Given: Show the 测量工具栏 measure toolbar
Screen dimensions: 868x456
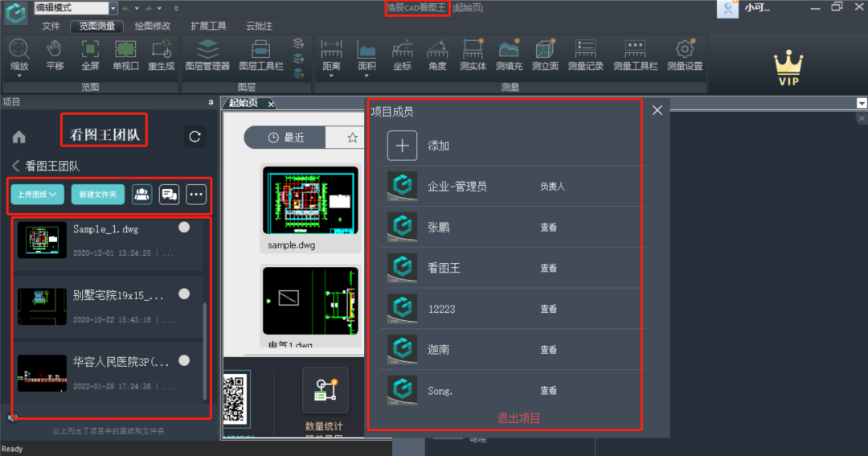Looking at the screenshot, I should coord(635,54).
